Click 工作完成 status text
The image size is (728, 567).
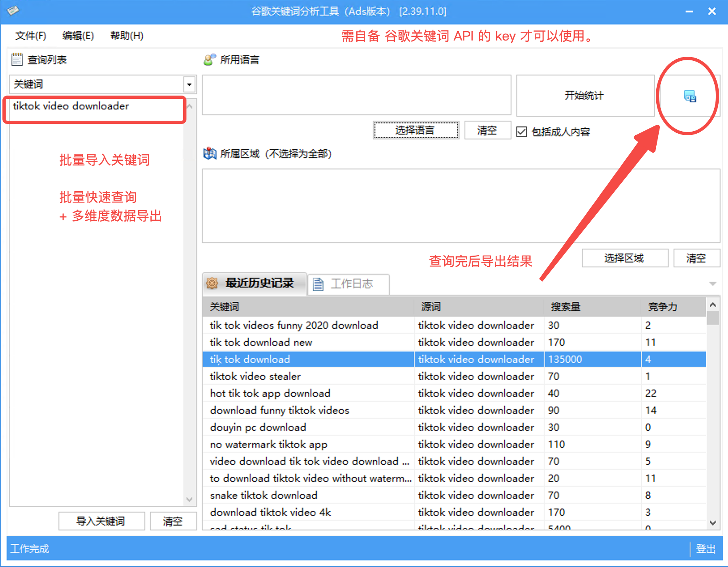30,549
